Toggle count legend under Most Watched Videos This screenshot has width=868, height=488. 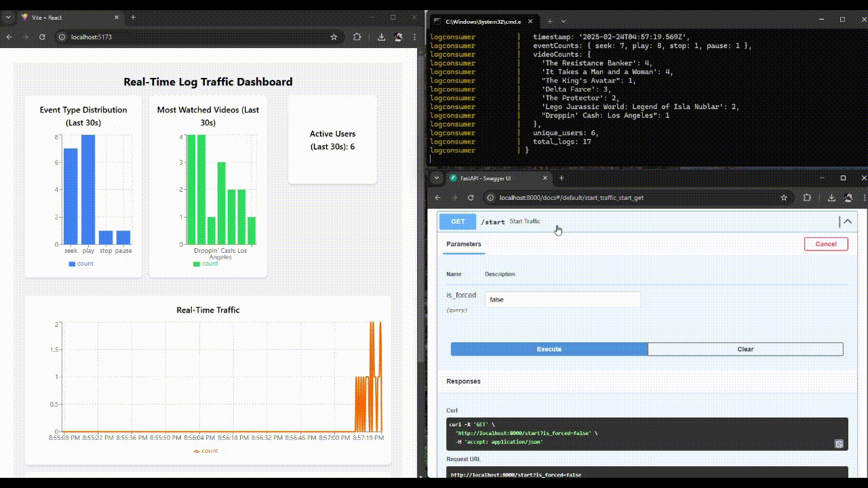[207, 264]
